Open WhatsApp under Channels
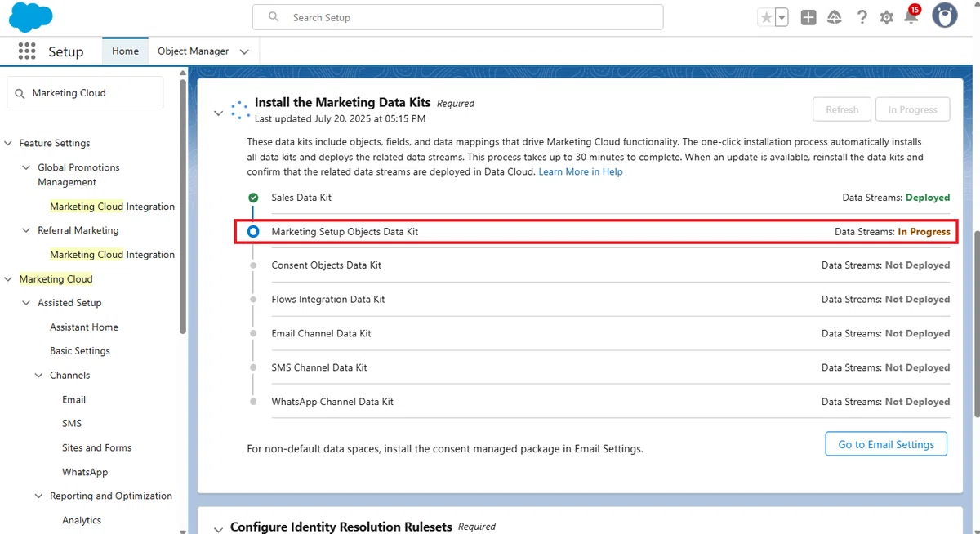Screen dimensions: 980x534 pyautogui.click(x=85, y=473)
